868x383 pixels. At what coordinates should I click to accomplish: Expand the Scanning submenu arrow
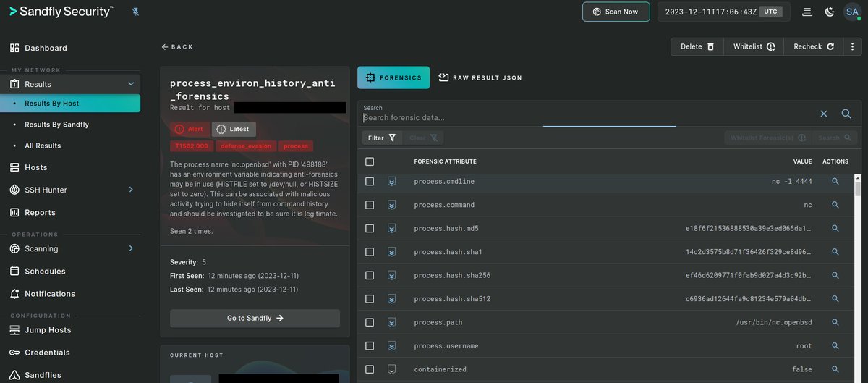pos(131,248)
